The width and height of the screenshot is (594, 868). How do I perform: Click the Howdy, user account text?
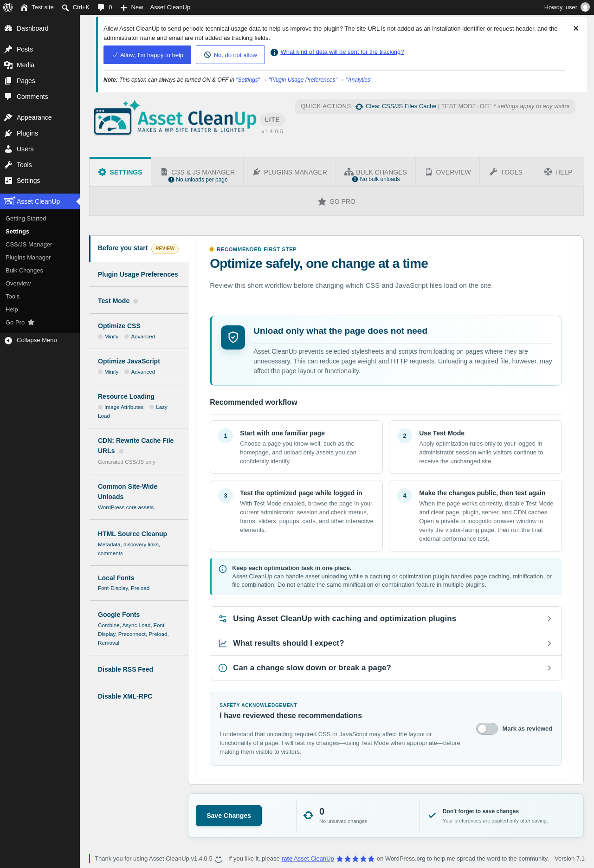coord(561,7)
